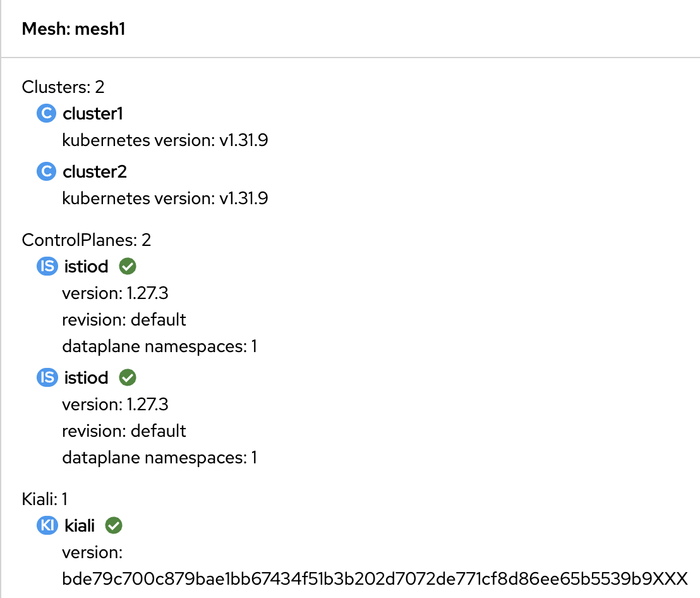Image resolution: width=700 pixels, height=598 pixels.
Task: Select the kiali instance name
Action: [x=80, y=525]
